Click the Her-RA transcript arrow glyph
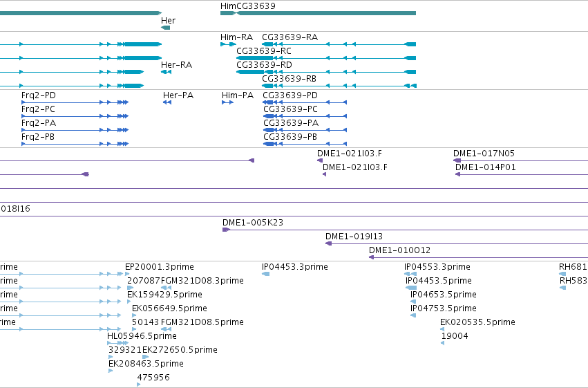This screenshot has height=388, width=588. point(166,72)
